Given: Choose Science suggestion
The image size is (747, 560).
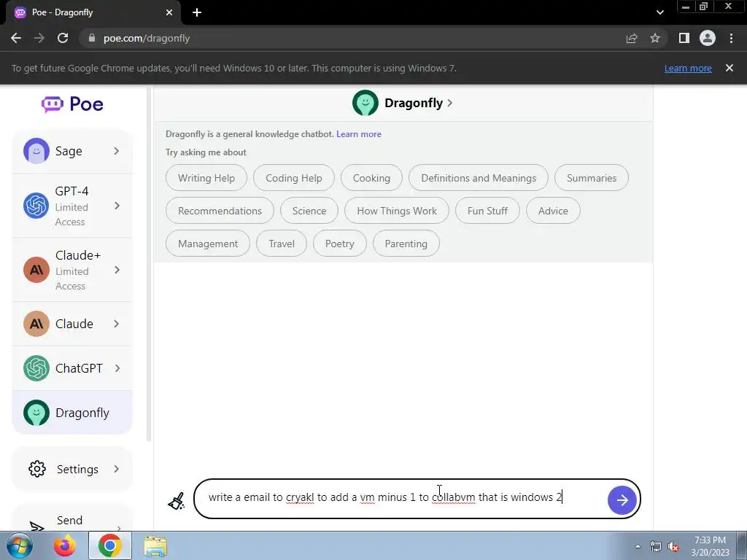Looking at the screenshot, I should (309, 211).
